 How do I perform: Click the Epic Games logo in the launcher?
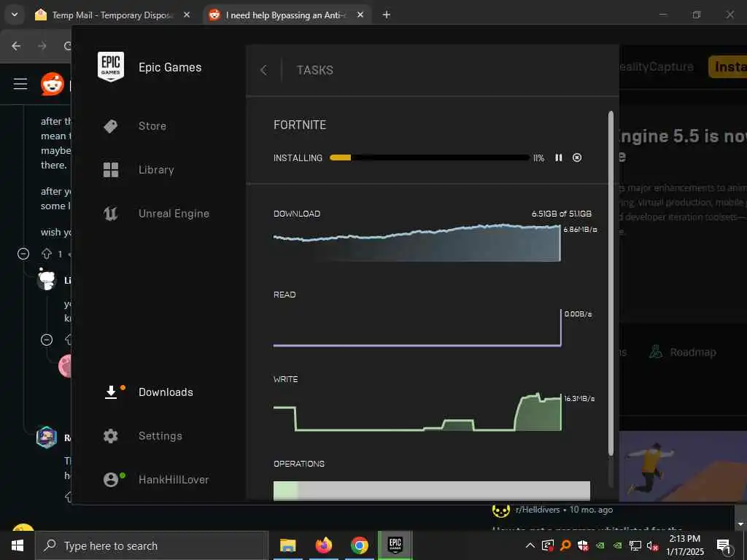(111, 66)
